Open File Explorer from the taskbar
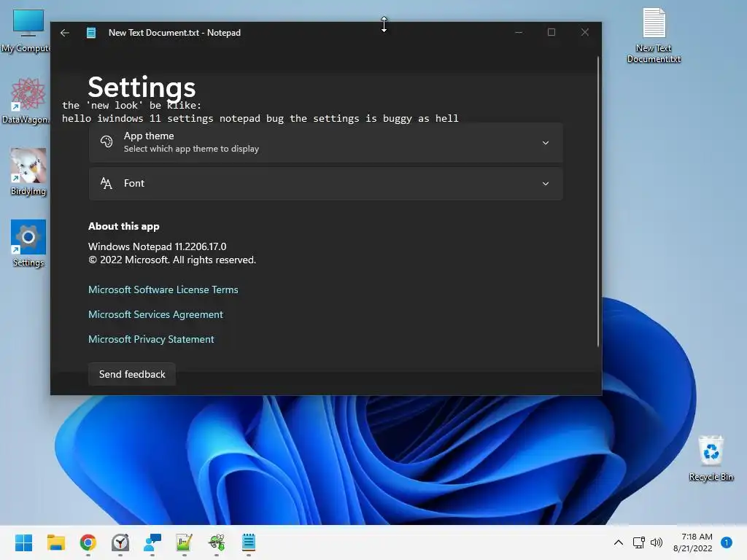The height and width of the screenshot is (560, 747). tap(55, 542)
